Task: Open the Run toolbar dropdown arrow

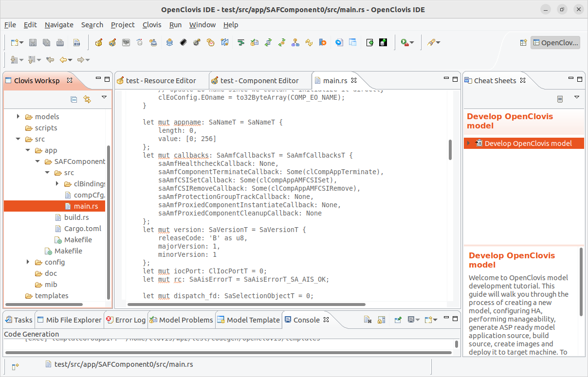Action: [x=412, y=43]
